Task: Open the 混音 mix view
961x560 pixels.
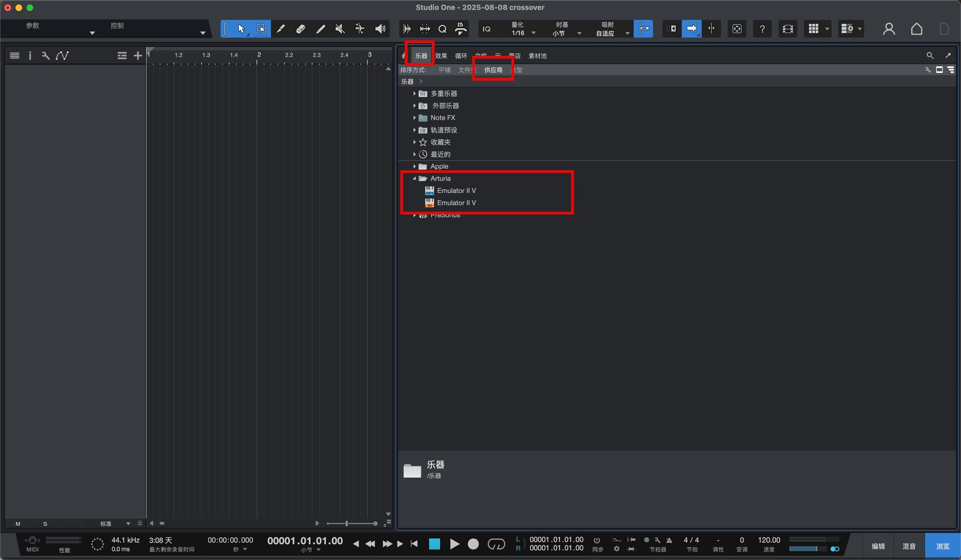Action: point(909,546)
